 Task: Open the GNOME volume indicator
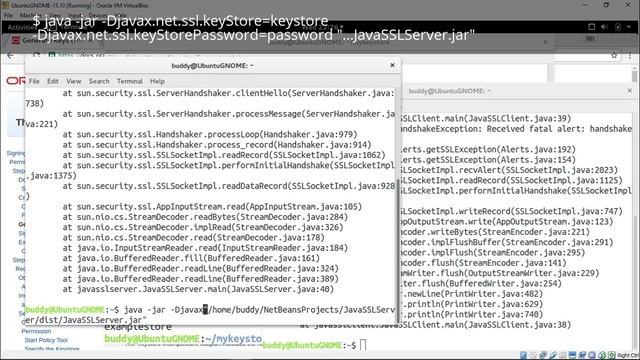click(x=604, y=27)
